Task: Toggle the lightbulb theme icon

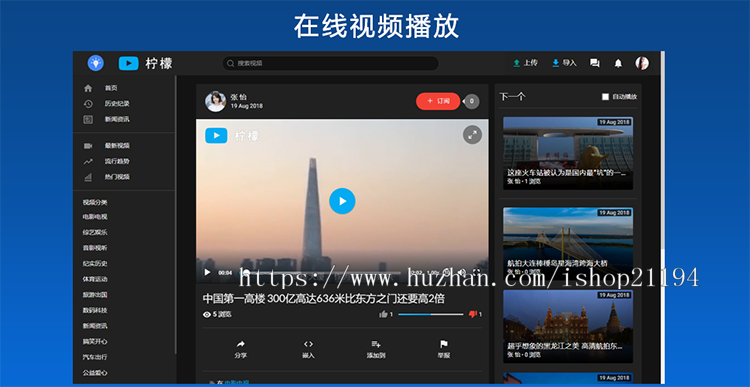Action: 96,63
